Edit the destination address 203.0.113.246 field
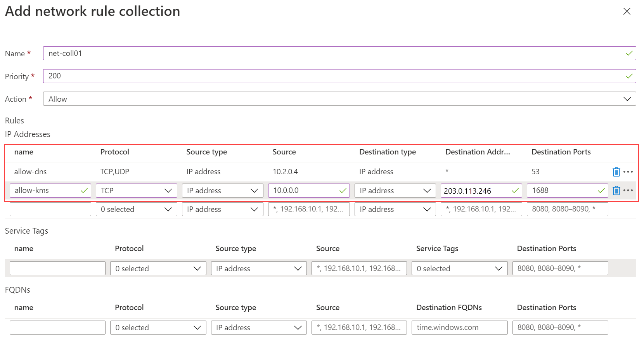Viewport: 644px width, 352px height. pyautogui.click(x=481, y=191)
